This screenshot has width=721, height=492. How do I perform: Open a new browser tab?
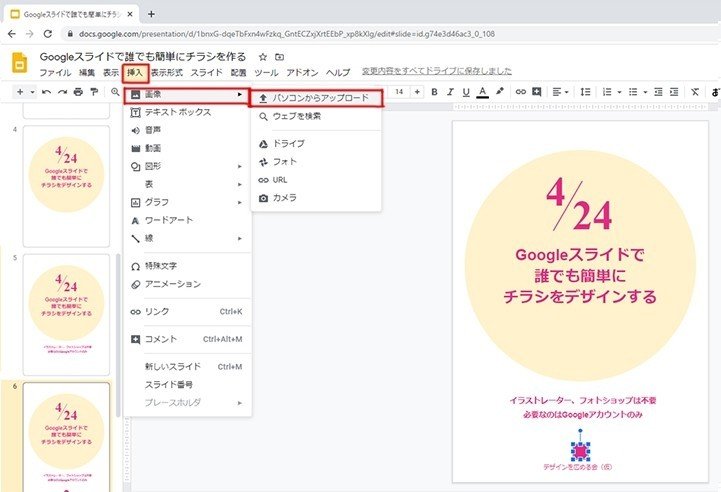coord(151,14)
